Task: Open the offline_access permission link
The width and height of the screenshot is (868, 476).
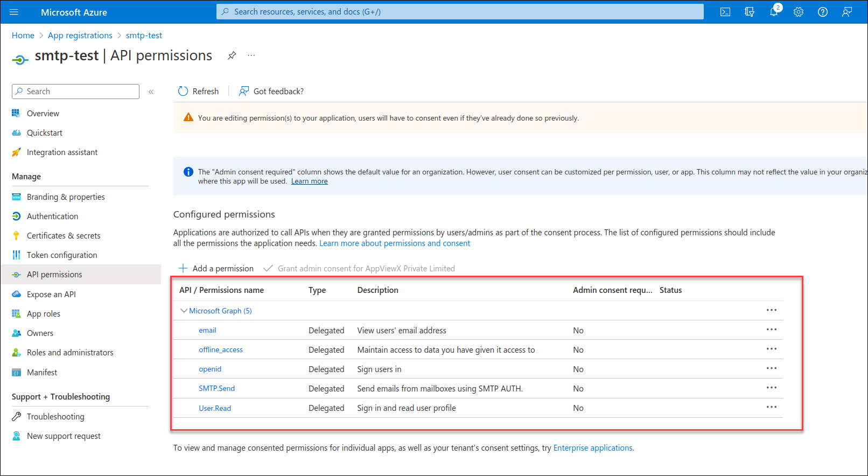Action: 221,349
